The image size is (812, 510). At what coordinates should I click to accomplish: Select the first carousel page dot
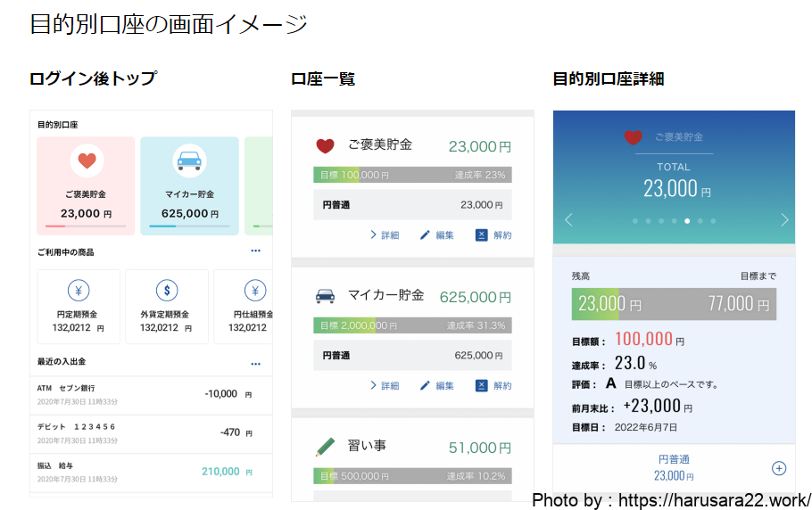tap(634, 220)
